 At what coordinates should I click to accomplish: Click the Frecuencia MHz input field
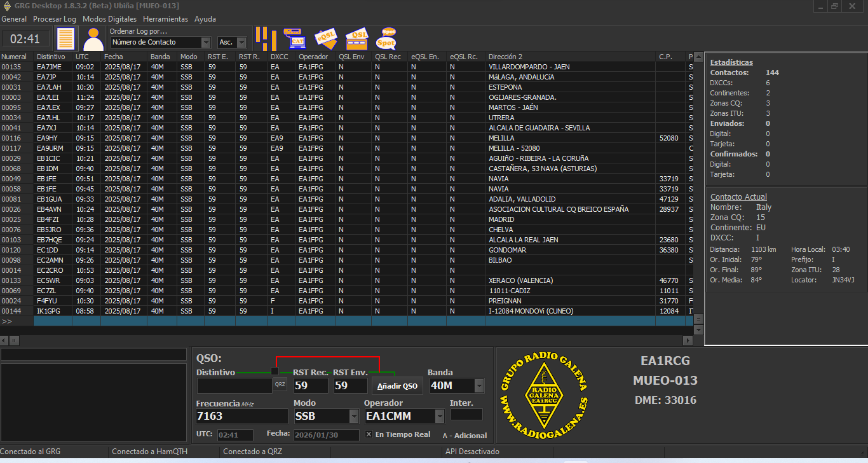[241, 417]
